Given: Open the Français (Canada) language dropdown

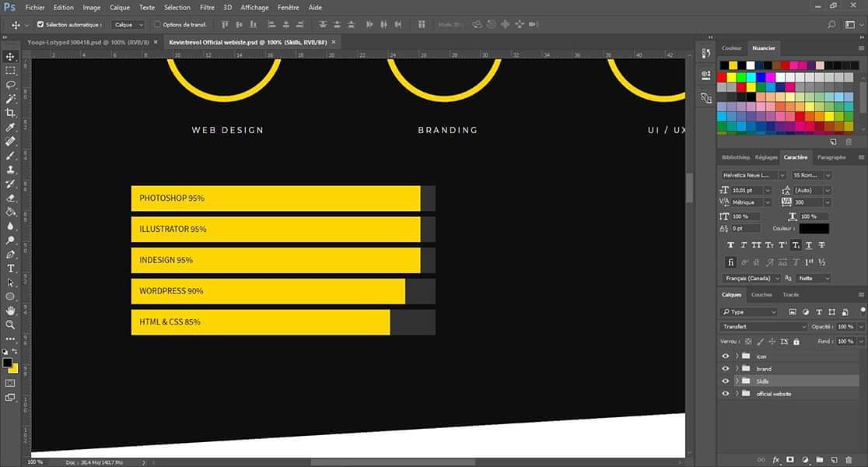Looking at the screenshot, I should [x=752, y=278].
